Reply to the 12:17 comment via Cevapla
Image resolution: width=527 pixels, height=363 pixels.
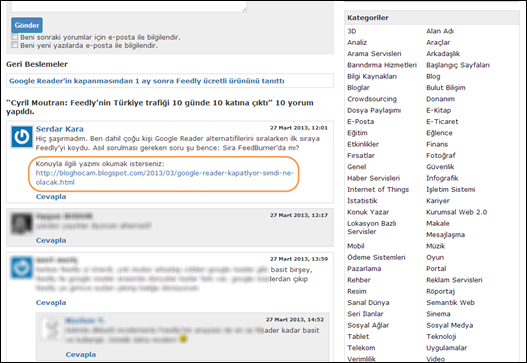point(51,240)
